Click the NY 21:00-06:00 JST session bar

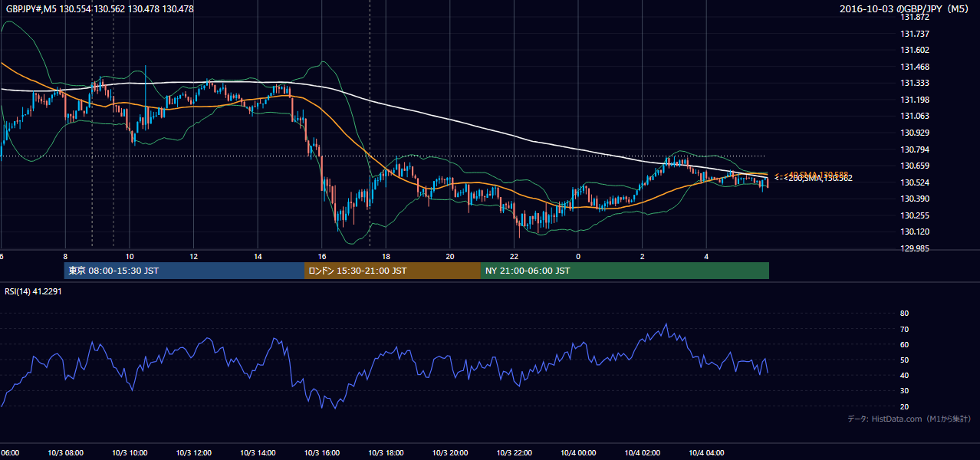pos(625,271)
